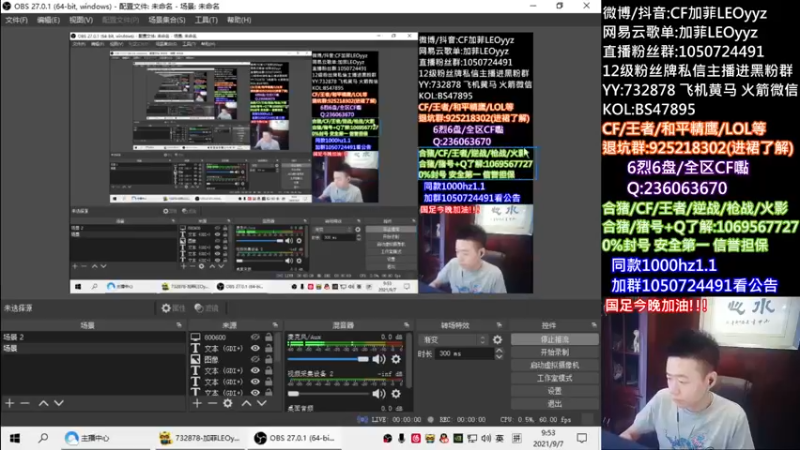Image resolution: width=800 pixels, height=450 pixels.
Task: Increase 时长 duration with up arrow
Action: coord(499,351)
